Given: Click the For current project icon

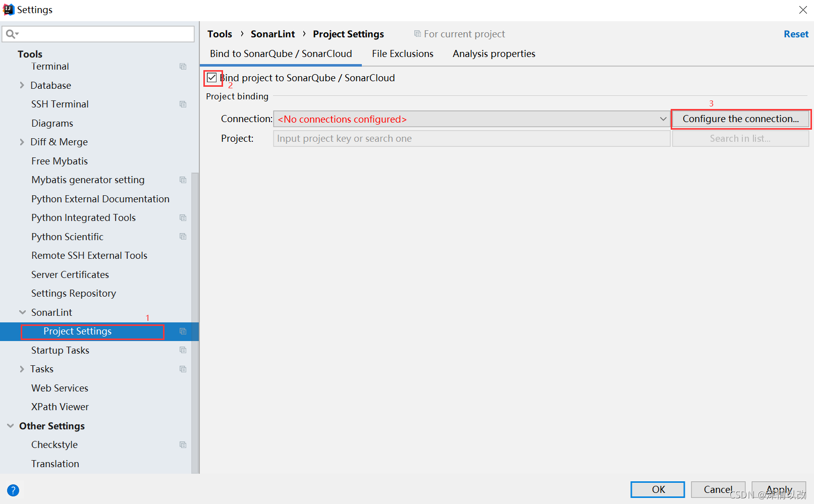Looking at the screenshot, I should click(x=417, y=34).
